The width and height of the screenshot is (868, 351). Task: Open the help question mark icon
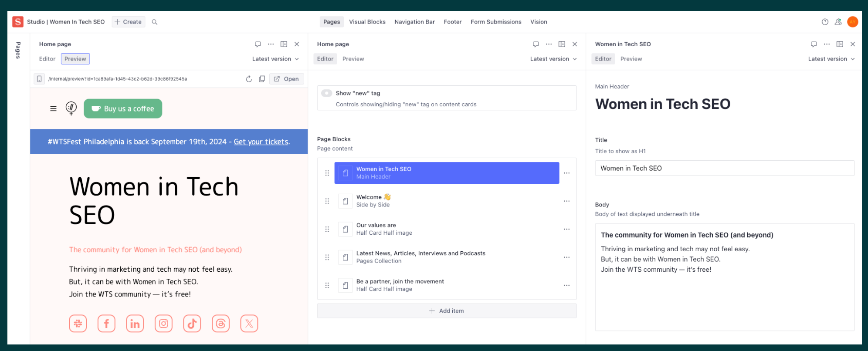click(x=825, y=22)
